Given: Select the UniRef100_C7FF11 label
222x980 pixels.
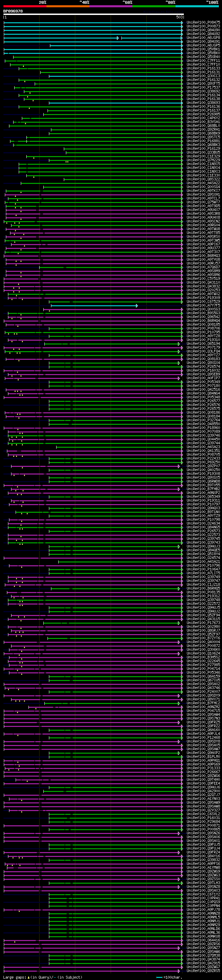Looking at the screenshot, I should [203, 60].
